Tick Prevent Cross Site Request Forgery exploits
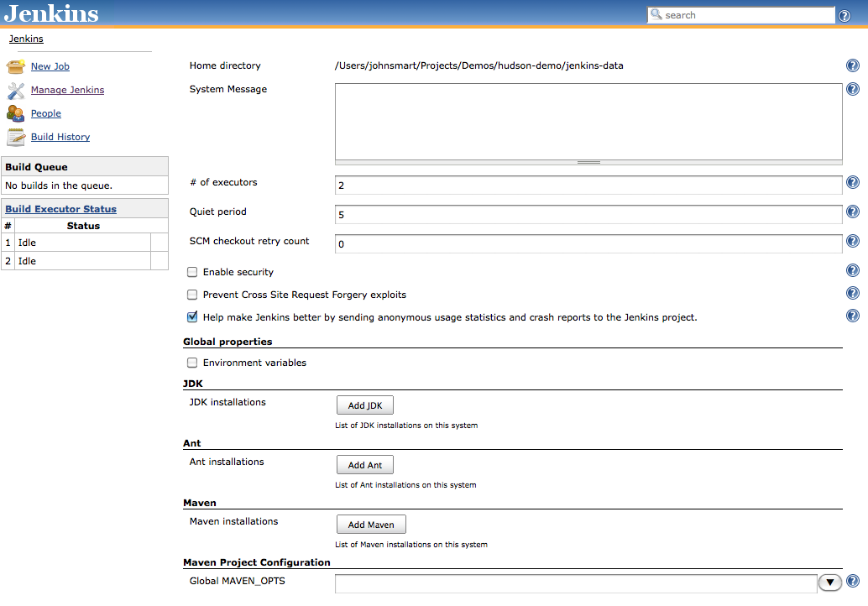Image resolution: width=868 pixels, height=606 pixels. (x=192, y=295)
